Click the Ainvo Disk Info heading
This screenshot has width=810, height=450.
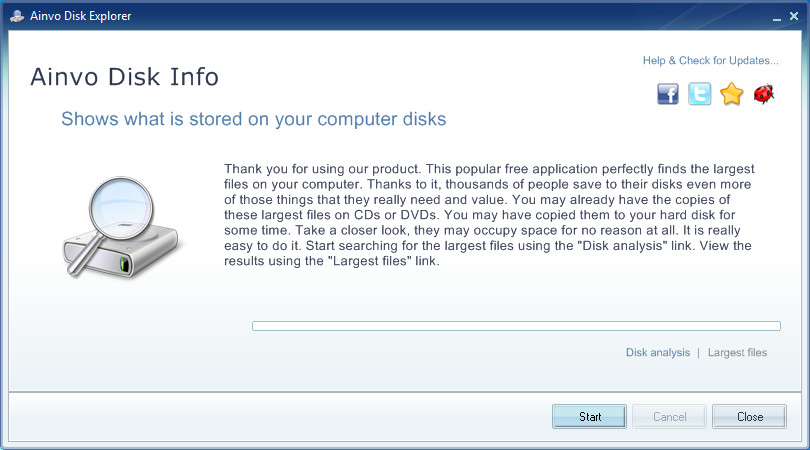click(x=125, y=78)
